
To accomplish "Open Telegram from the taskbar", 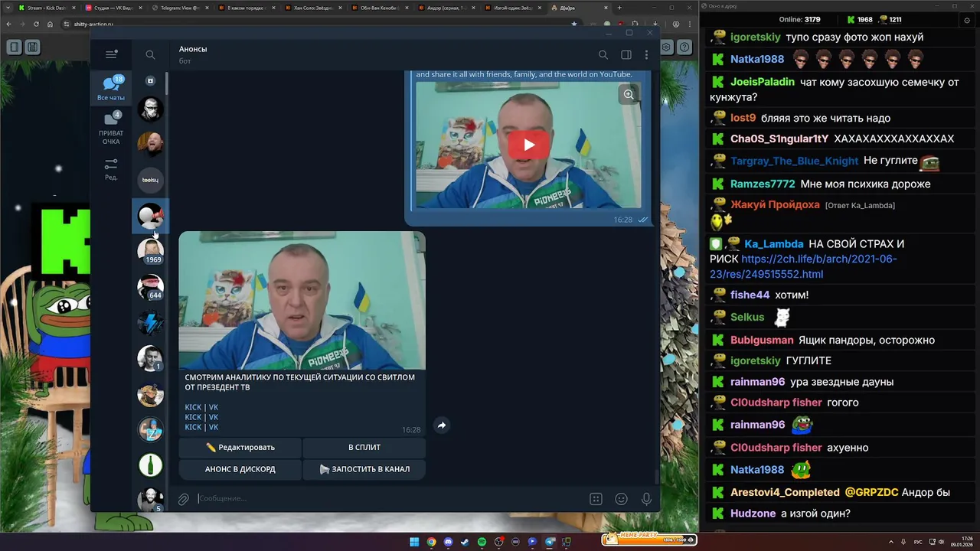I will point(550,542).
